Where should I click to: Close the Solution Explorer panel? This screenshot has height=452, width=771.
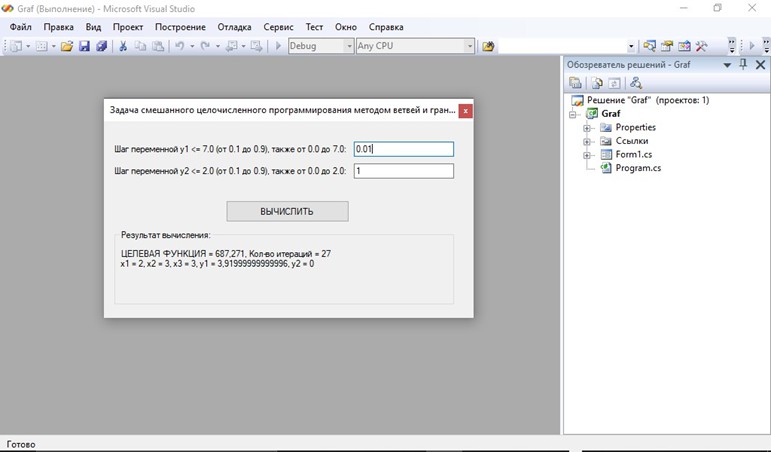click(x=760, y=64)
